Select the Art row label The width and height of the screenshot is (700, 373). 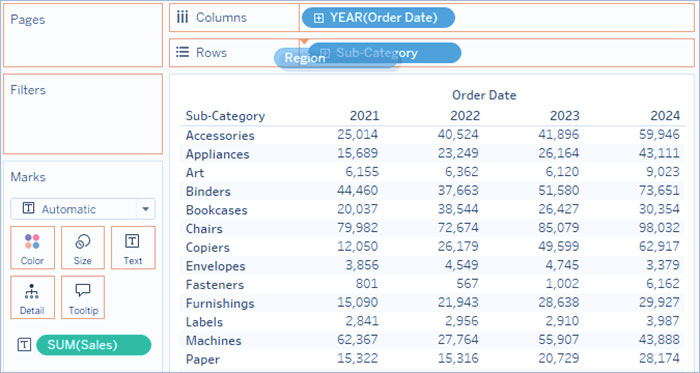[195, 172]
